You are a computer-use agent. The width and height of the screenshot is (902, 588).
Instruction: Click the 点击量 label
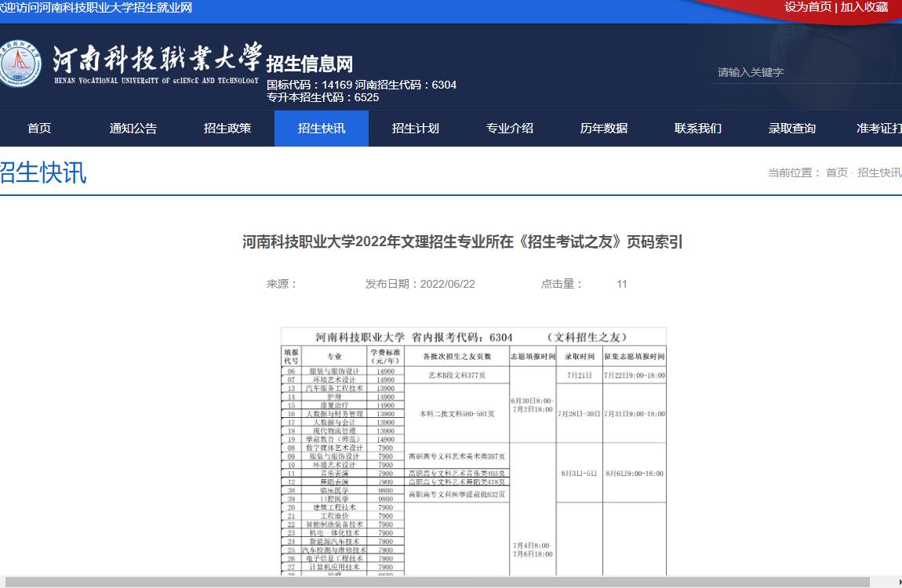562,284
